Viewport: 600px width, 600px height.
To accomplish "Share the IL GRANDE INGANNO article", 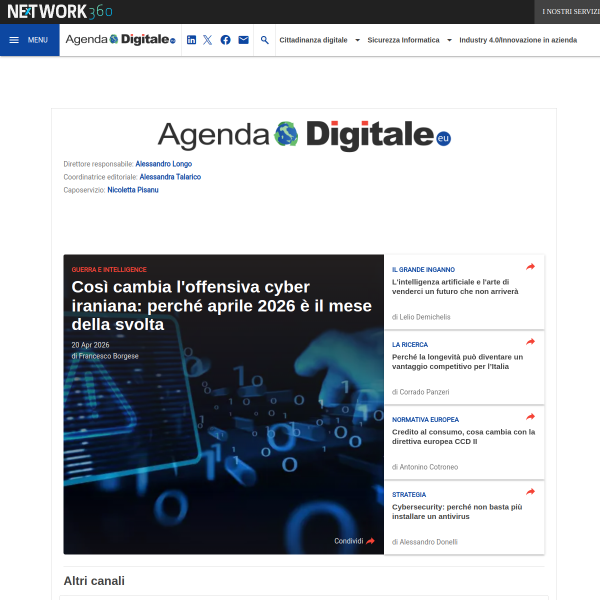I will click(x=530, y=267).
